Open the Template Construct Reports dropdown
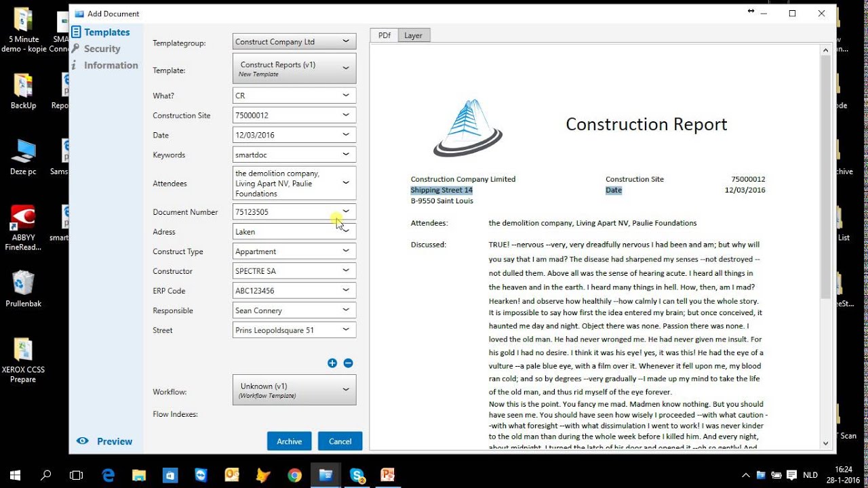The height and width of the screenshot is (488, 868). click(346, 68)
